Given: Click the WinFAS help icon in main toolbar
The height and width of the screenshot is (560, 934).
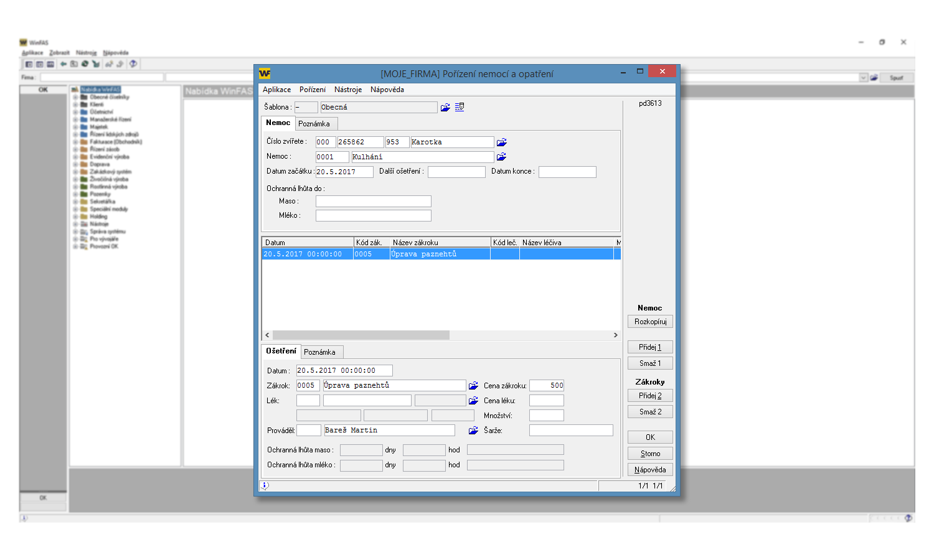Looking at the screenshot, I should click(x=133, y=64).
